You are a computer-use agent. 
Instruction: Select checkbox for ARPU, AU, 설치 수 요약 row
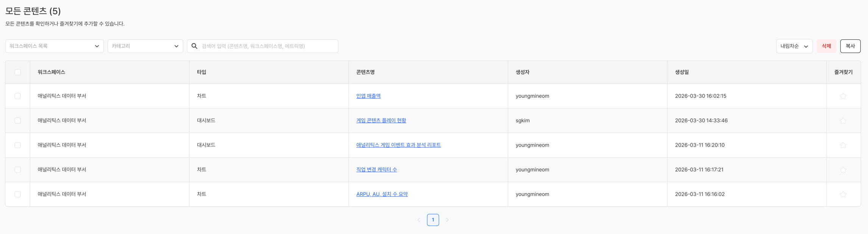tap(18, 194)
